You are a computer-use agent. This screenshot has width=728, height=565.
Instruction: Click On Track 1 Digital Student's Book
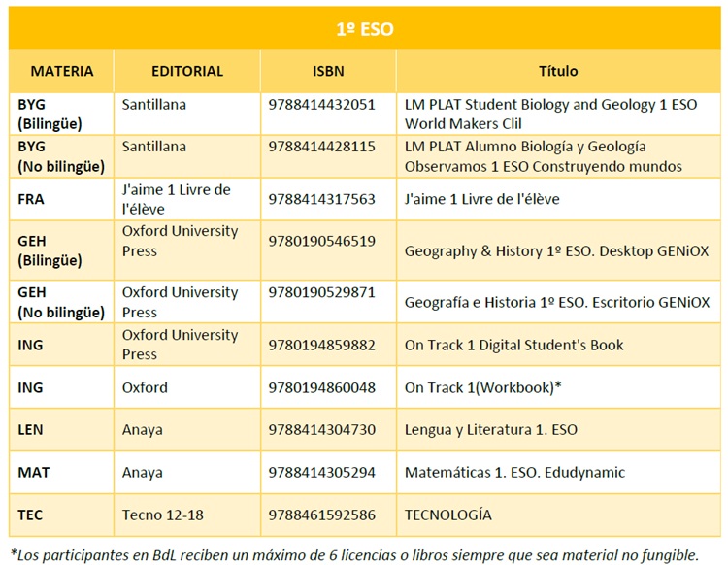coord(513,345)
